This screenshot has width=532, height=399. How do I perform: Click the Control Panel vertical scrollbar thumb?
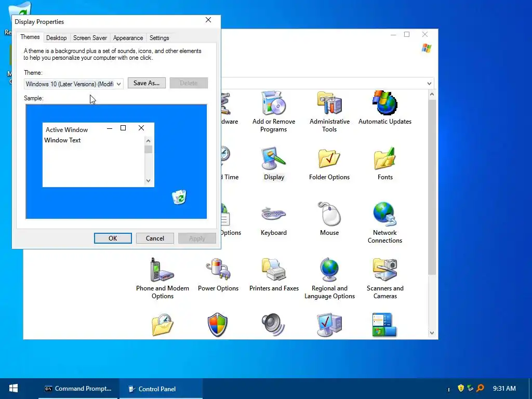pyautogui.click(x=432, y=187)
